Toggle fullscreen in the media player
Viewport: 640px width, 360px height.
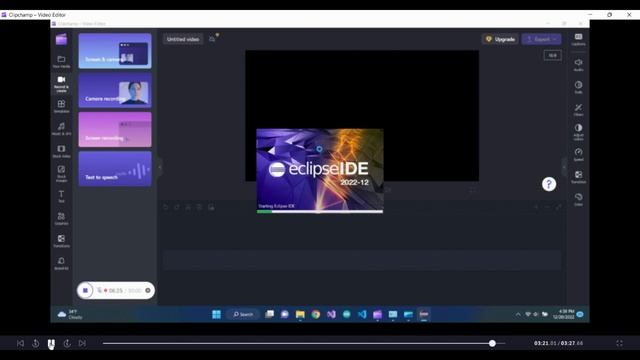(619, 343)
